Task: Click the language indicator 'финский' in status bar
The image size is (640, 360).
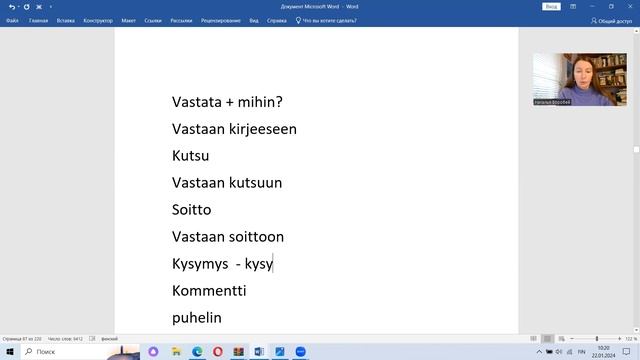Action: tap(109, 339)
